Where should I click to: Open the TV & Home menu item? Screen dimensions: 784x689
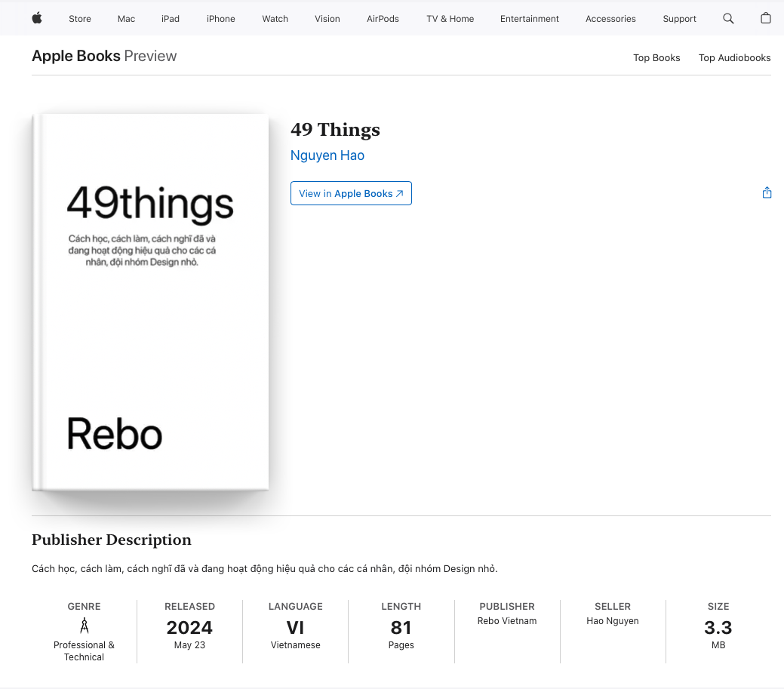450,19
